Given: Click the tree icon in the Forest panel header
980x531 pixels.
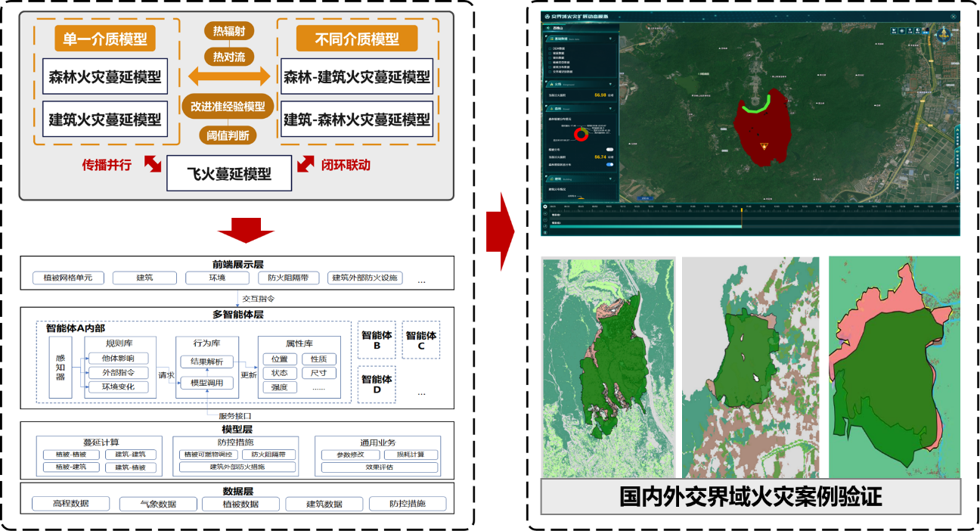Looking at the screenshot, I should (x=550, y=109).
